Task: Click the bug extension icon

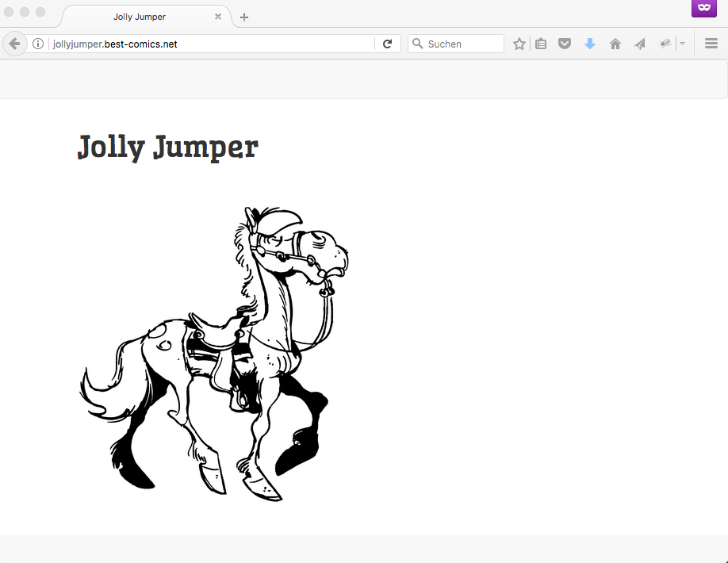Action: point(665,44)
